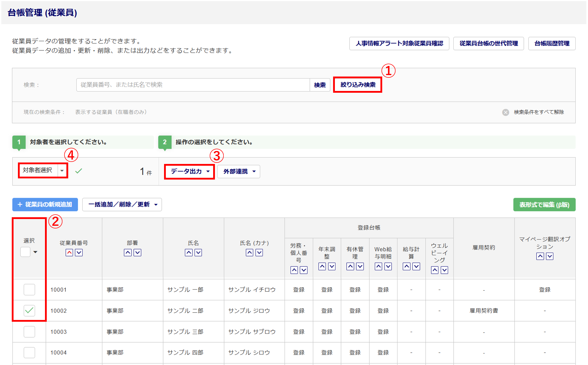Open the 外部連携 dropdown menu
The image size is (588, 365).
click(239, 171)
